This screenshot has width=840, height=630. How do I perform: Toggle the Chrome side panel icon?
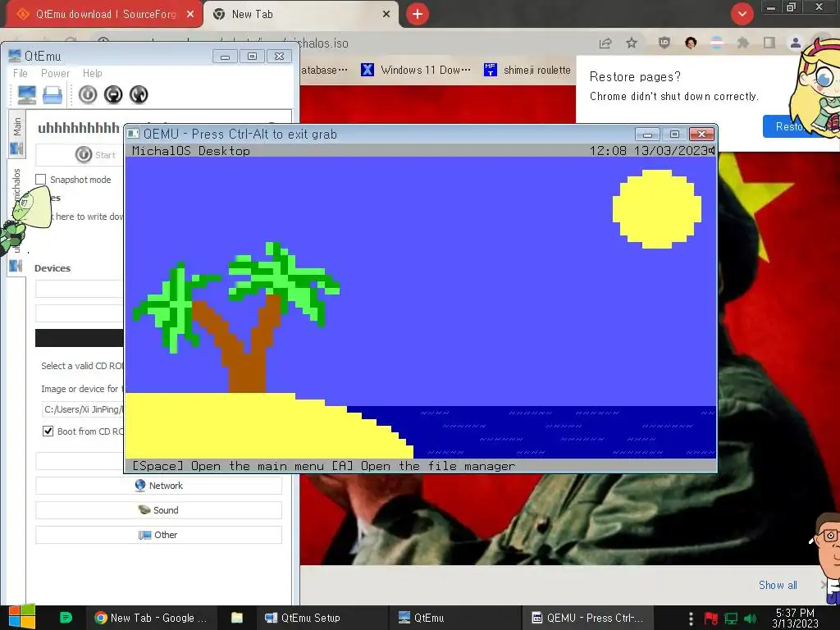coord(769,43)
